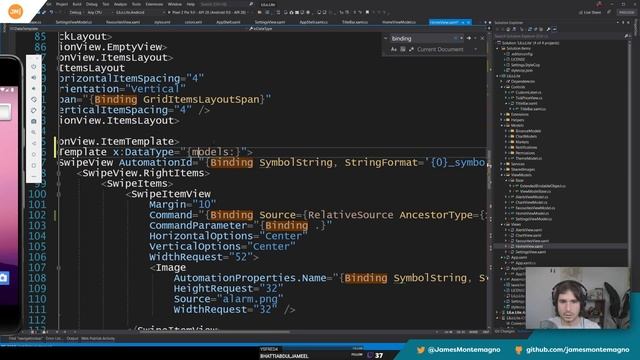Open Web Publish Activity tab
The height and width of the screenshot is (360, 640).
point(98,338)
